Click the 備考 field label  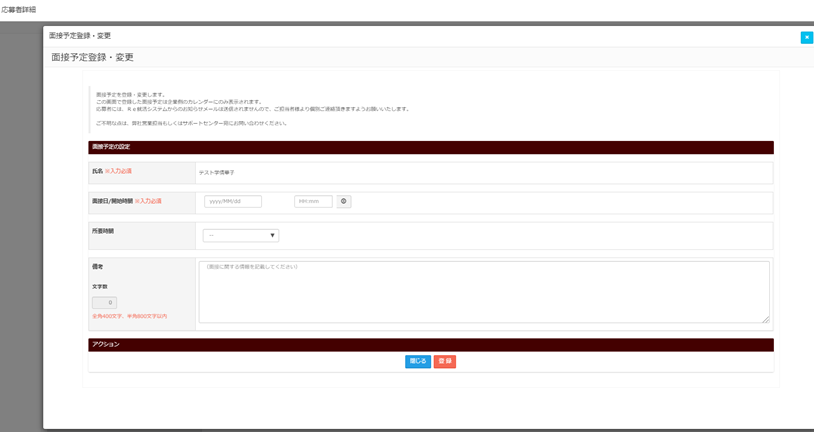point(97,267)
